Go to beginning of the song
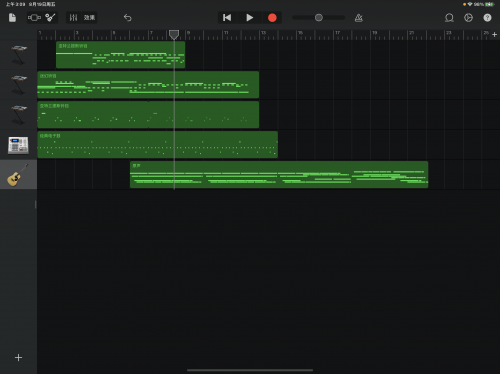 tap(227, 18)
